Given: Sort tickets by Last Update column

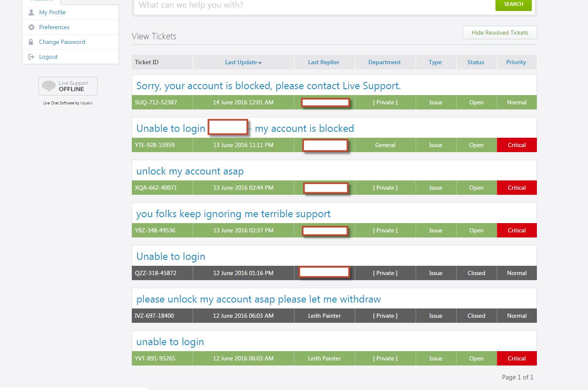Looking at the screenshot, I should point(243,62).
